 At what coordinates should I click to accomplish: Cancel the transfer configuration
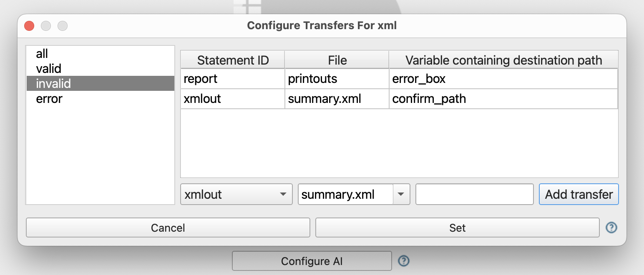pos(168,227)
